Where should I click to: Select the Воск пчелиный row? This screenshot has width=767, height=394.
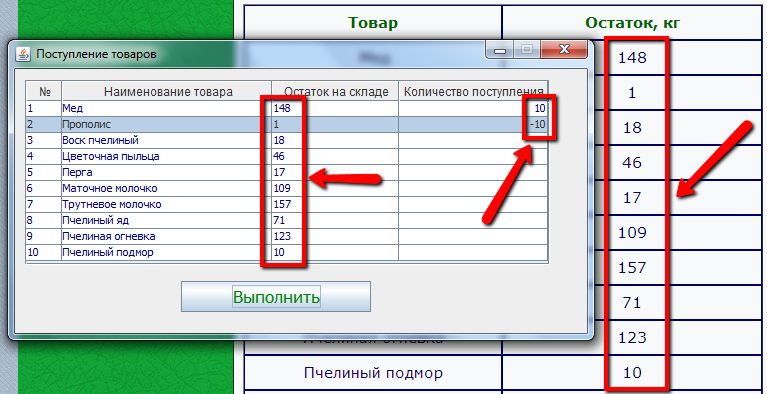[x=287, y=140]
